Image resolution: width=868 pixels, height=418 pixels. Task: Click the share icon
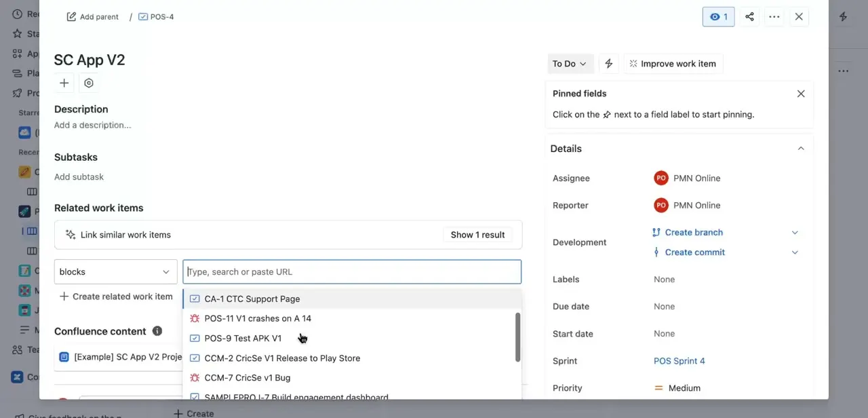tap(749, 17)
